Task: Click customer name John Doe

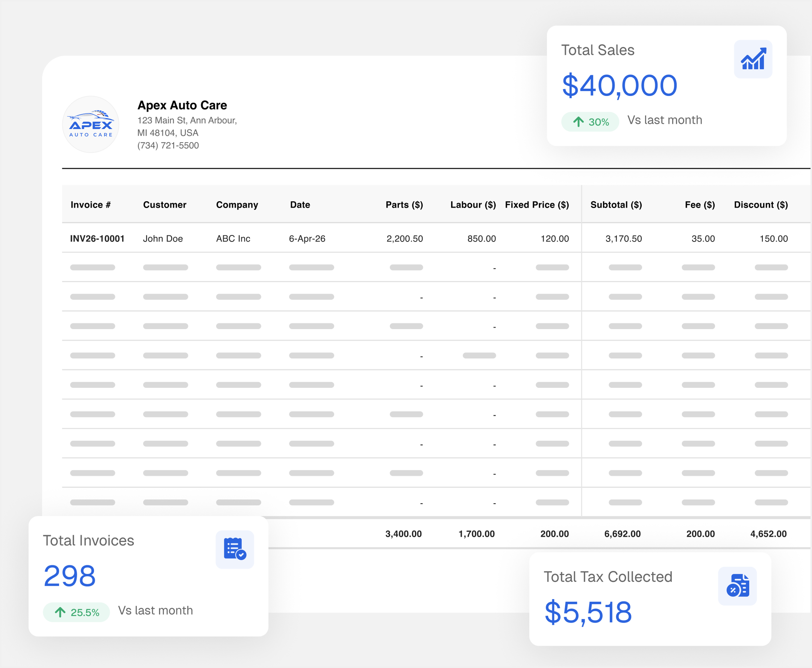Action: click(x=163, y=238)
